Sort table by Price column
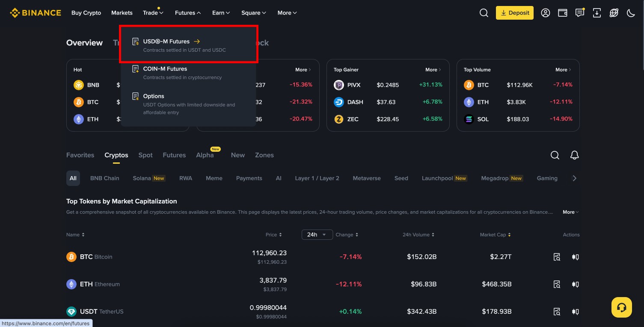This screenshot has width=644, height=327. tap(274, 235)
